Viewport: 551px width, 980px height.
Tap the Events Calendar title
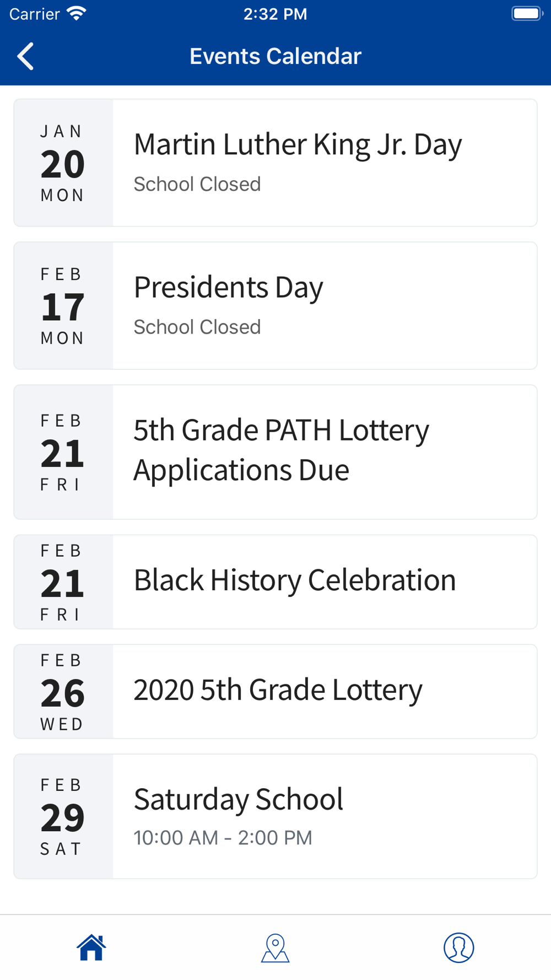click(275, 56)
